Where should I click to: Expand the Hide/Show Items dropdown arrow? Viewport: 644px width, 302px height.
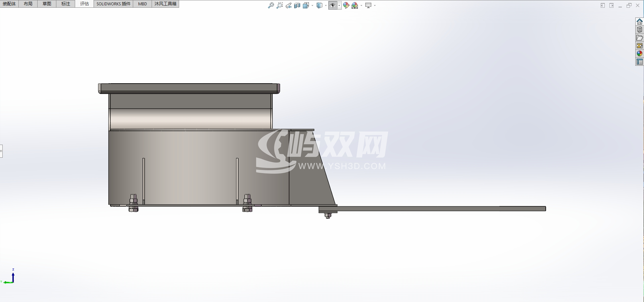pos(339,5)
